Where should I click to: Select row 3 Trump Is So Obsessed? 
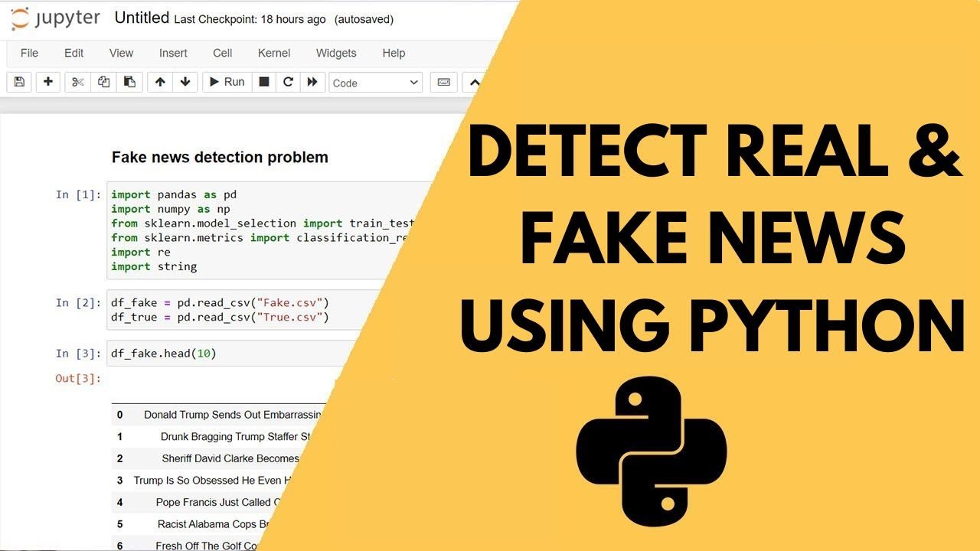(202, 481)
